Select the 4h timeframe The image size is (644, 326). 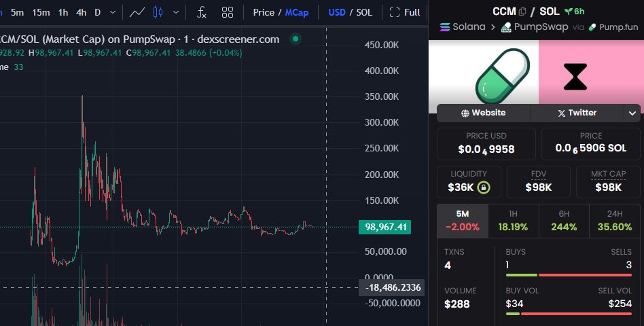click(x=82, y=12)
